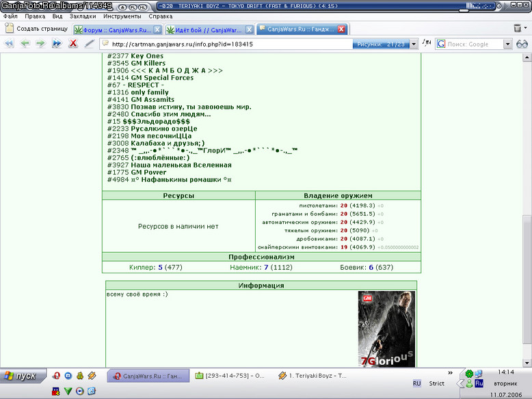Stop page loading with the red X
Viewport: 532px width, 399px height.
point(73,44)
